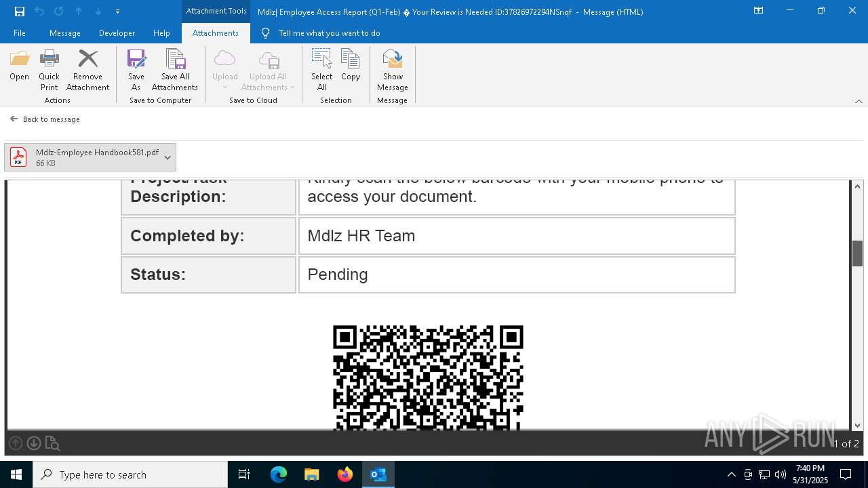Click the preview search magnifier icon
Screen dimensions: 868x488
pyautogui.click(x=52, y=444)
